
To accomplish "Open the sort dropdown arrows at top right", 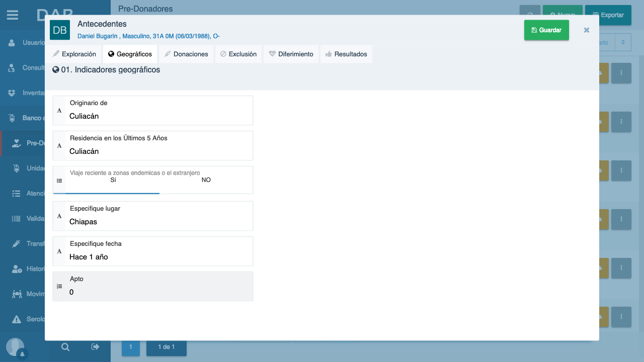I will pos(623,43).
